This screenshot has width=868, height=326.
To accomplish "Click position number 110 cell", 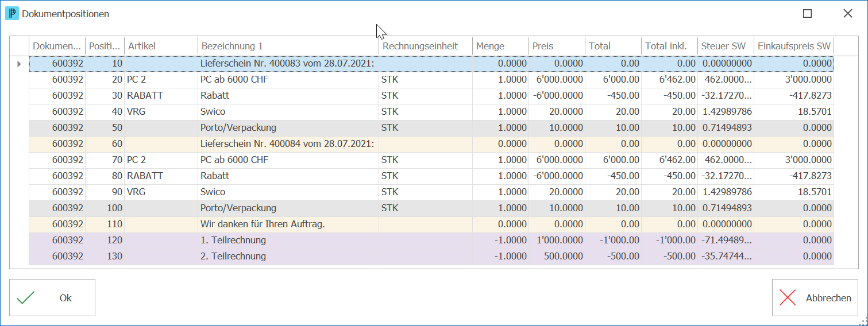I will [x=105, y=224].
